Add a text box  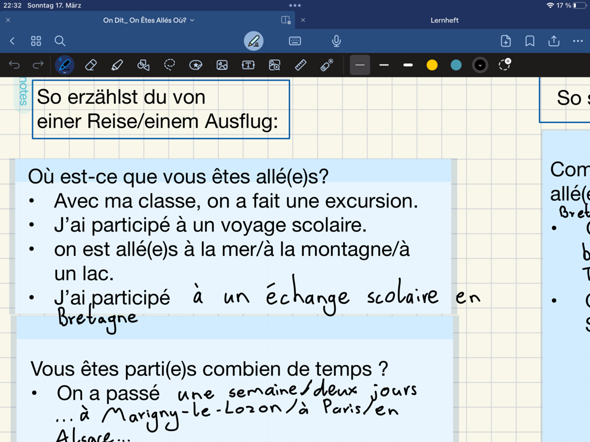click(248, 65)
